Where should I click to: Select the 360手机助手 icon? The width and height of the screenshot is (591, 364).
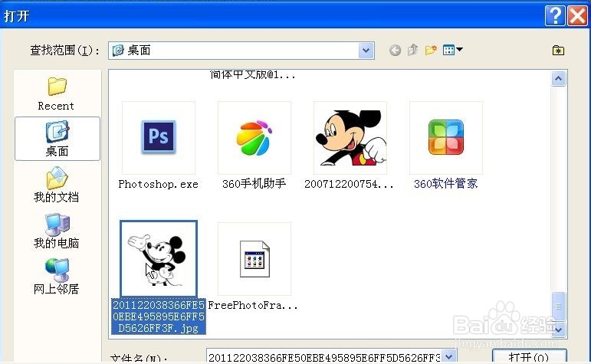tap(254, 137)
